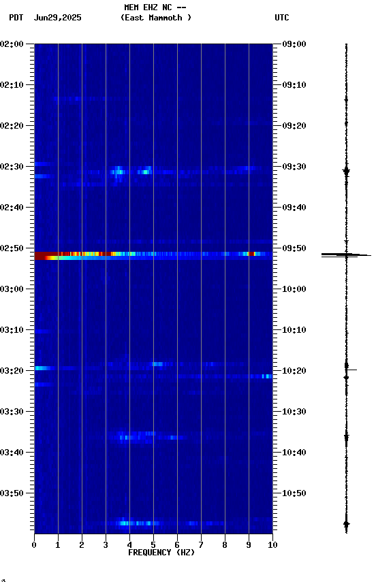Click the PDT timezone label

pyautogui.click(x=16, y=18)
